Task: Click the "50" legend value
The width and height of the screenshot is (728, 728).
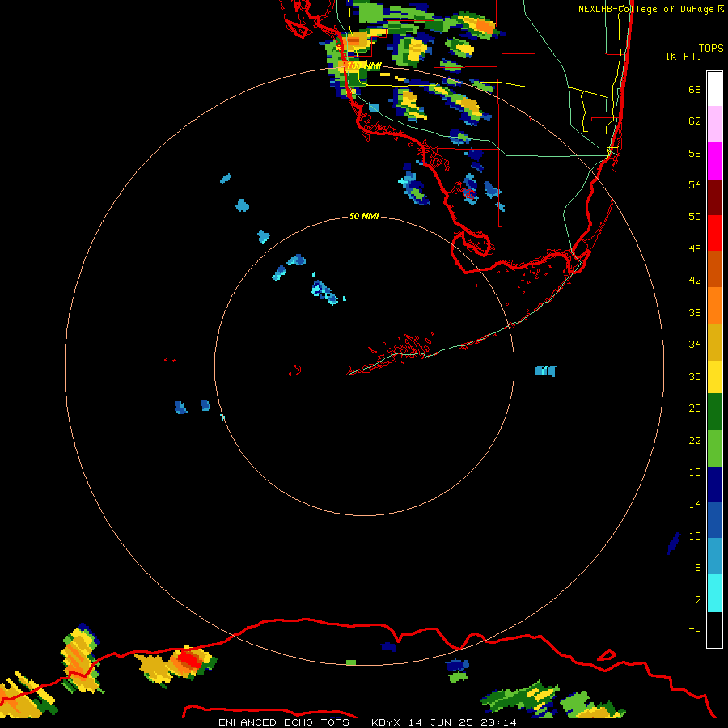Action: [695, 216]
